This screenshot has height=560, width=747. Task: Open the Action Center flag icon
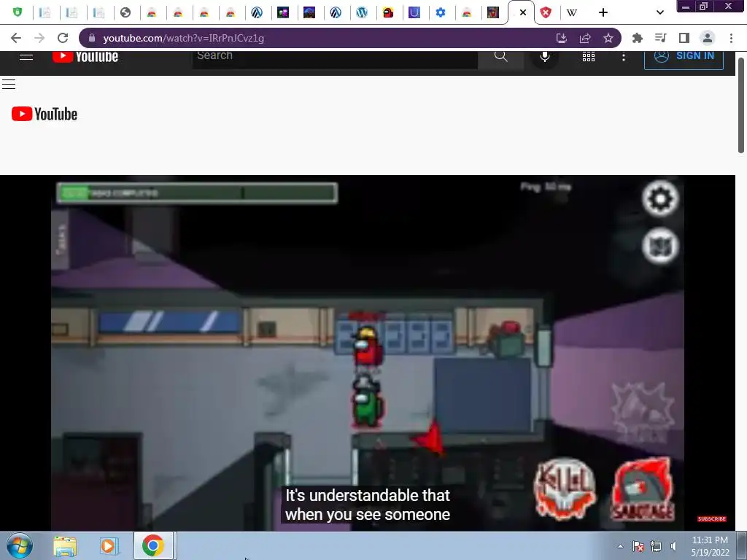point(638,546)
